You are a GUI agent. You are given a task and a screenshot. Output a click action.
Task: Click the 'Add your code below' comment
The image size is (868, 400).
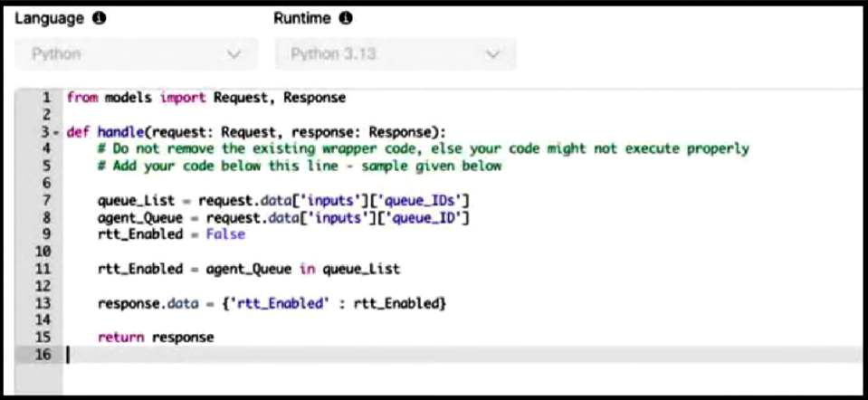[x=300, y=166]
